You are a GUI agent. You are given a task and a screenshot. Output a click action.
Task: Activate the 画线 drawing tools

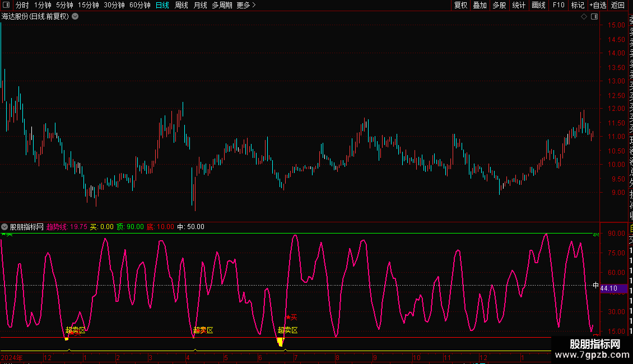coord(538,5)
